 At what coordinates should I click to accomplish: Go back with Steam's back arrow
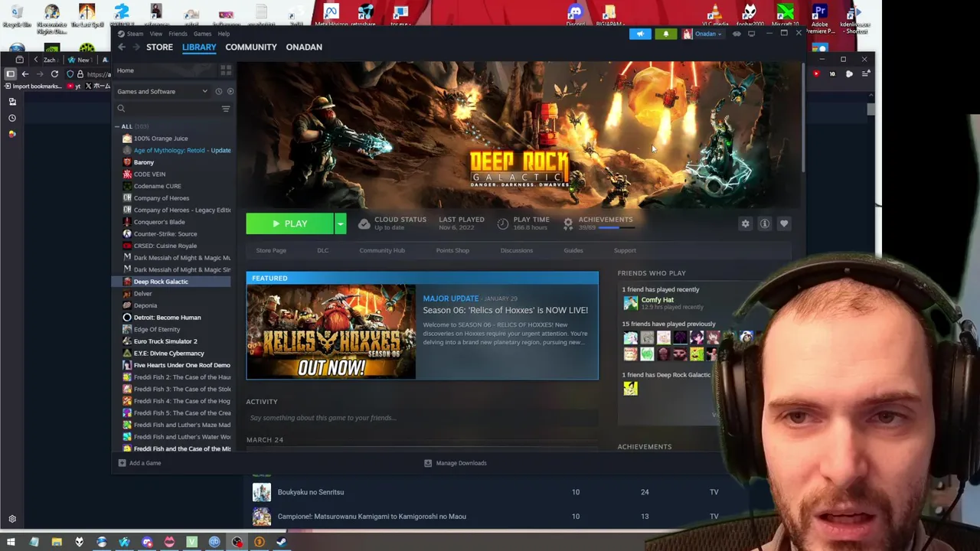pos(122,47)
